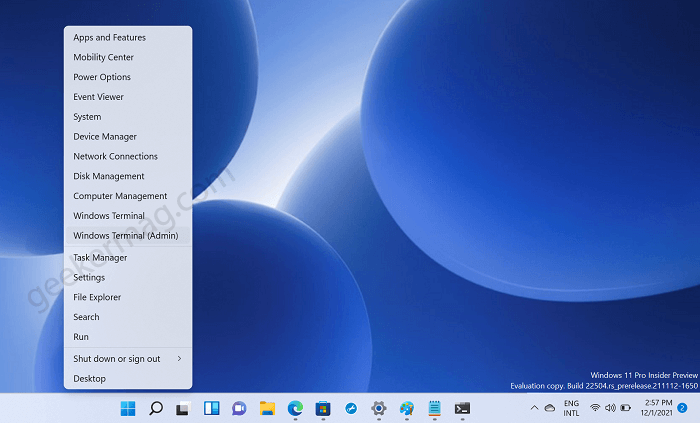
Task: Open the Widgets taskbar icon
Action: click(212, 408)
